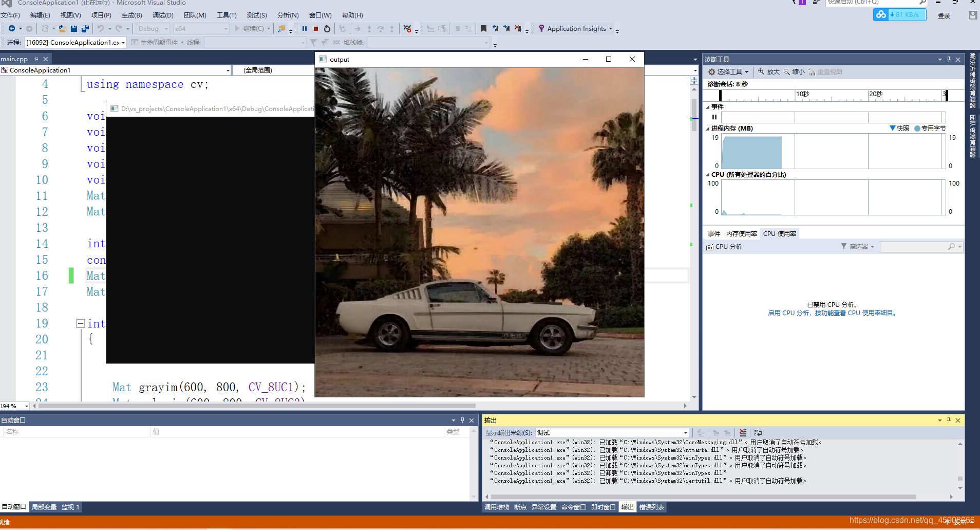Toggle the bookmark icon in toolbar
Image resolution: width=980 pixels, height=530 pixels.
coord(483,29)
